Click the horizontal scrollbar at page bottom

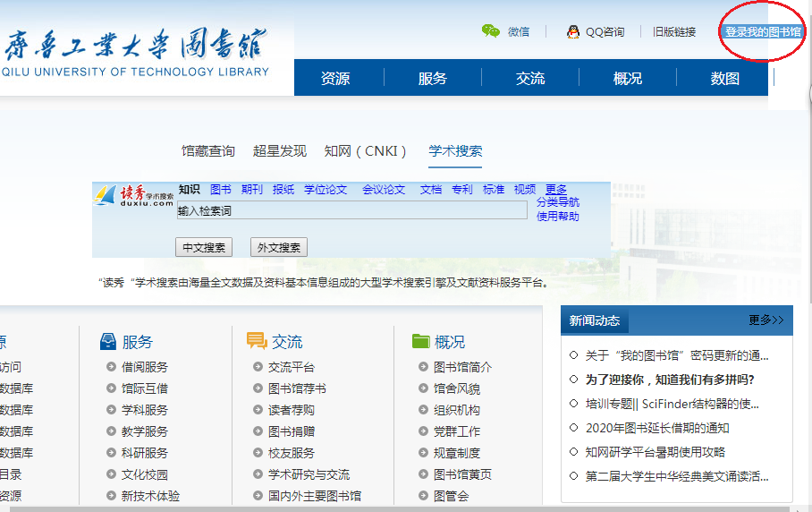click(402, 508)
